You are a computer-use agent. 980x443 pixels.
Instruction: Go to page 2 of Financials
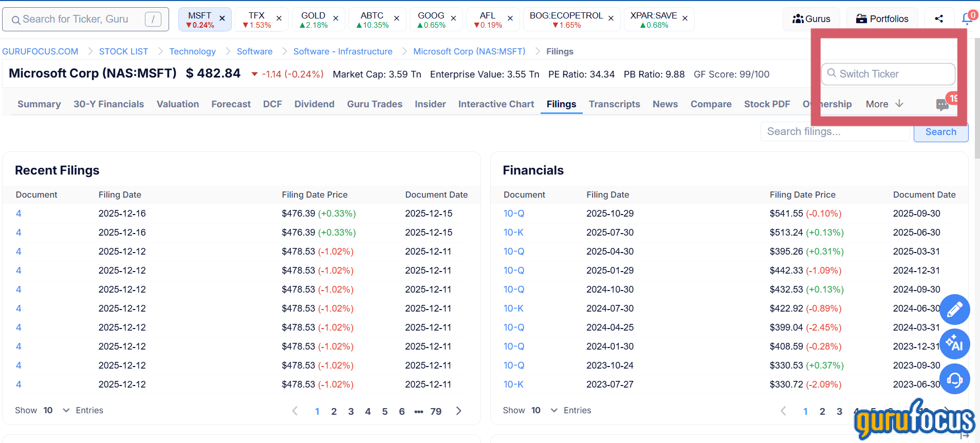[x=822, y=411]
